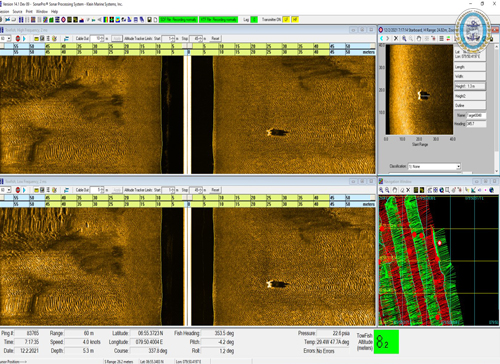
Task: Go to previous target with cyan back arrow
Action: click(x=382, y=39)
